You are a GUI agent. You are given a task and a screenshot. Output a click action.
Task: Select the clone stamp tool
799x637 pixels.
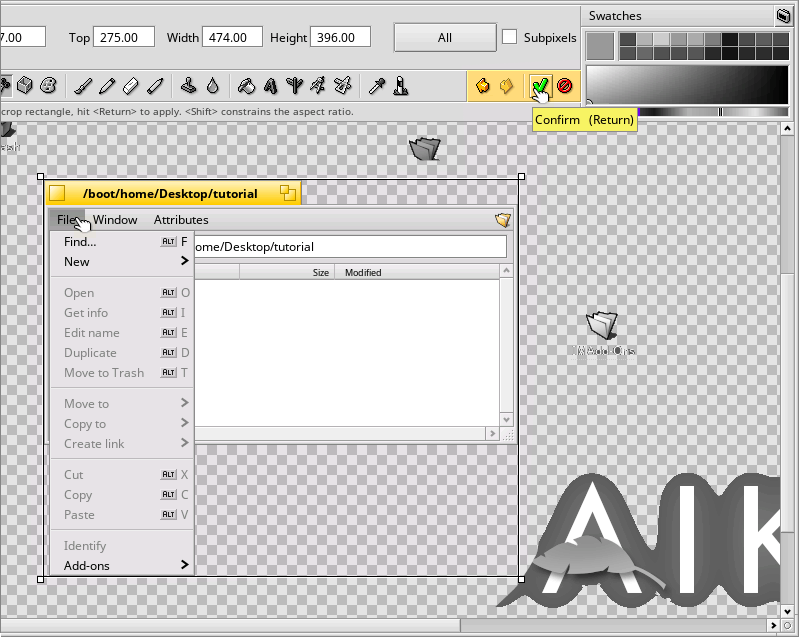[x=189, y=86]
